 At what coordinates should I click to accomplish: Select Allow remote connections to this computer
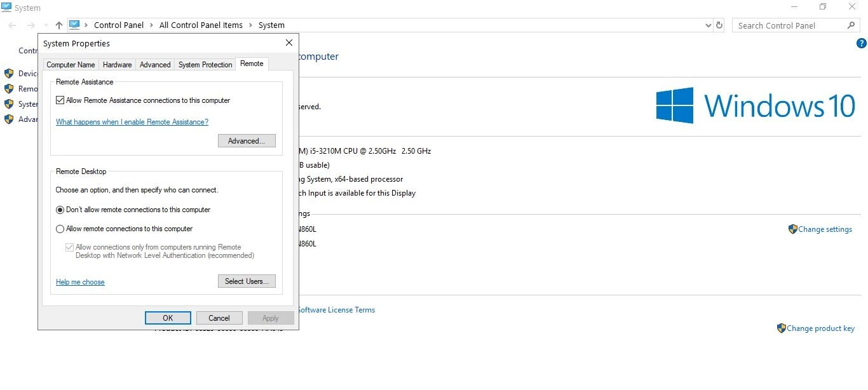(x=60, y=229)
